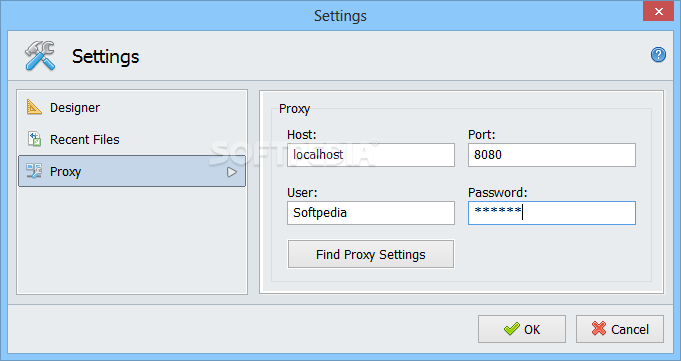Click the arrow beside the Proxy entry
The height and width of the screenshot is (361, 681).
pos(232,172)
